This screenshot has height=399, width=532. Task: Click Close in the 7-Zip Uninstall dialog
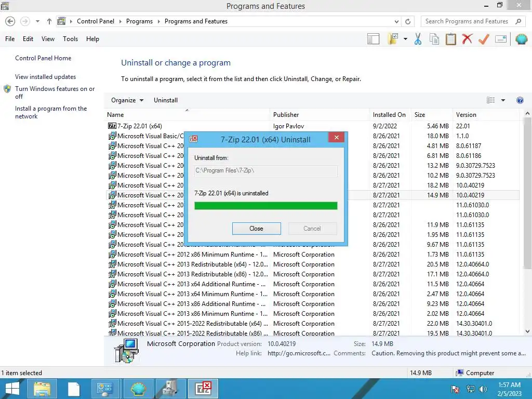(257, 229)
